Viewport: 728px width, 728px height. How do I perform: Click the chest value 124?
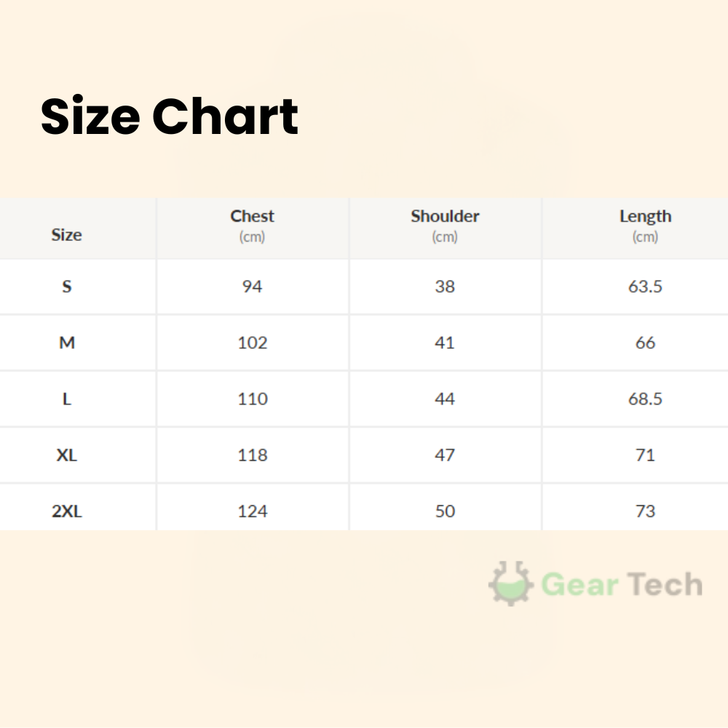click(252, 511)
